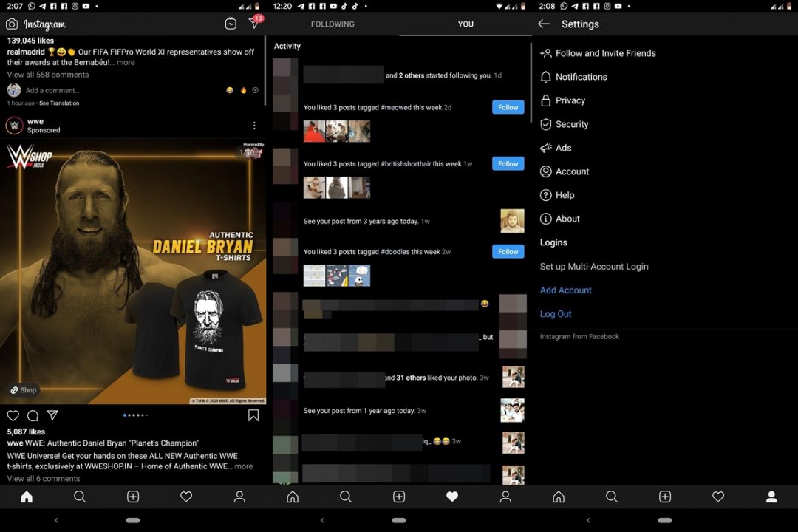Follow the #britishshorthair hashtag
This screenshot has height=532, width=798.
pyautogui.click(x=508, y=163)
